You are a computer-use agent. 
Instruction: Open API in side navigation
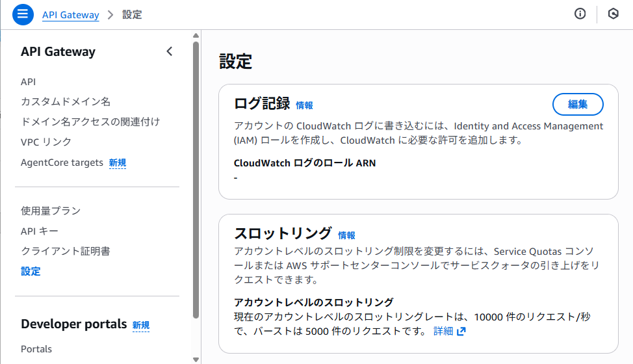point(28,82)
